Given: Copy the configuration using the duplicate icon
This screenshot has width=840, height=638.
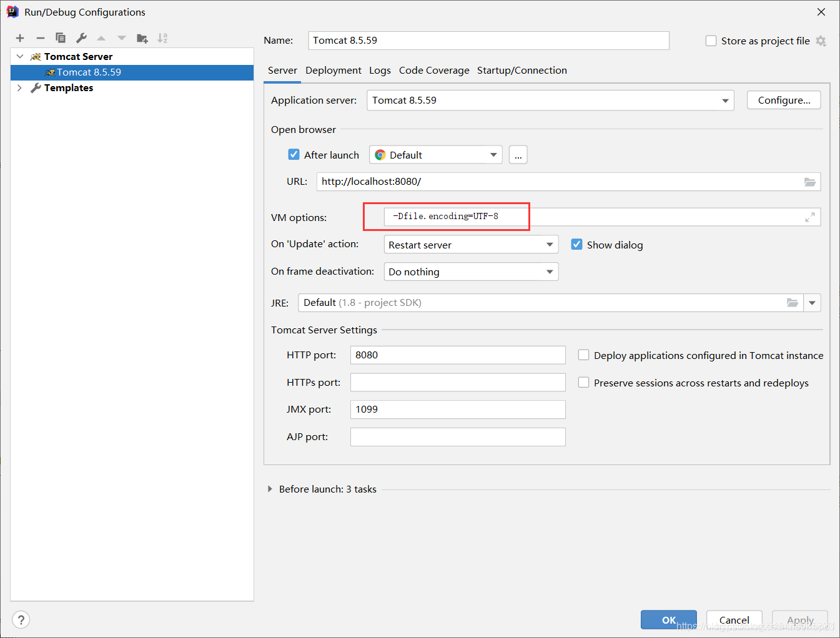Looking at the screenshot, I should pyautogui.click(x=61, y=38).
